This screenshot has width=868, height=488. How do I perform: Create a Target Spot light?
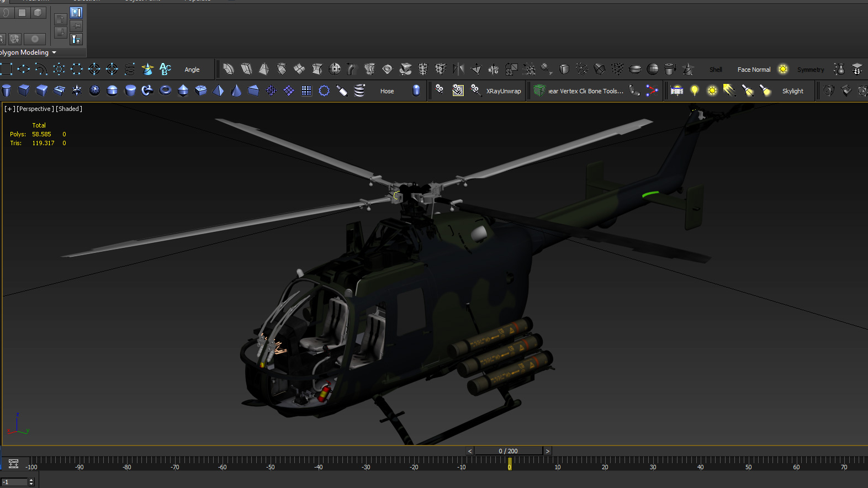coord(748,91)
